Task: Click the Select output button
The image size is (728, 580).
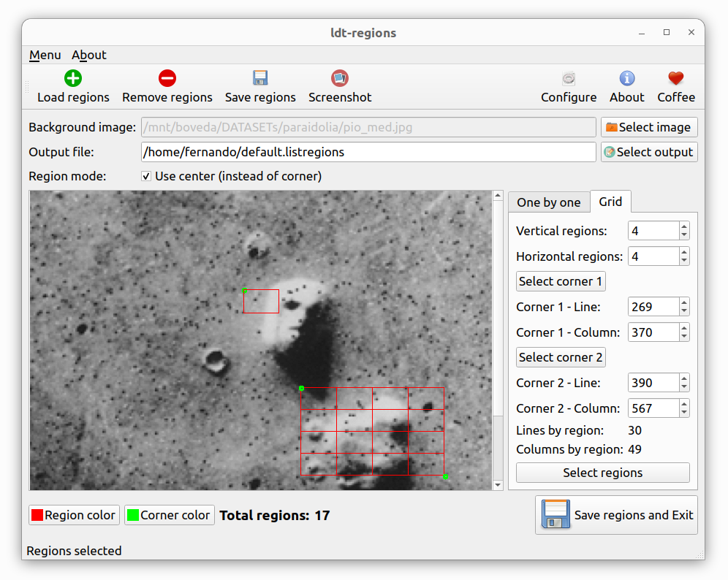Action: (649, 152)
